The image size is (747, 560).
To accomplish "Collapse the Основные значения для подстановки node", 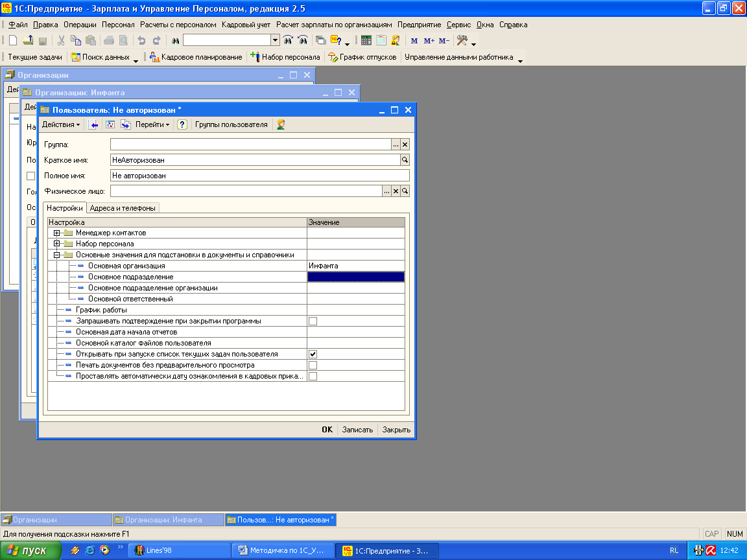I will click(x=56, y=255).
